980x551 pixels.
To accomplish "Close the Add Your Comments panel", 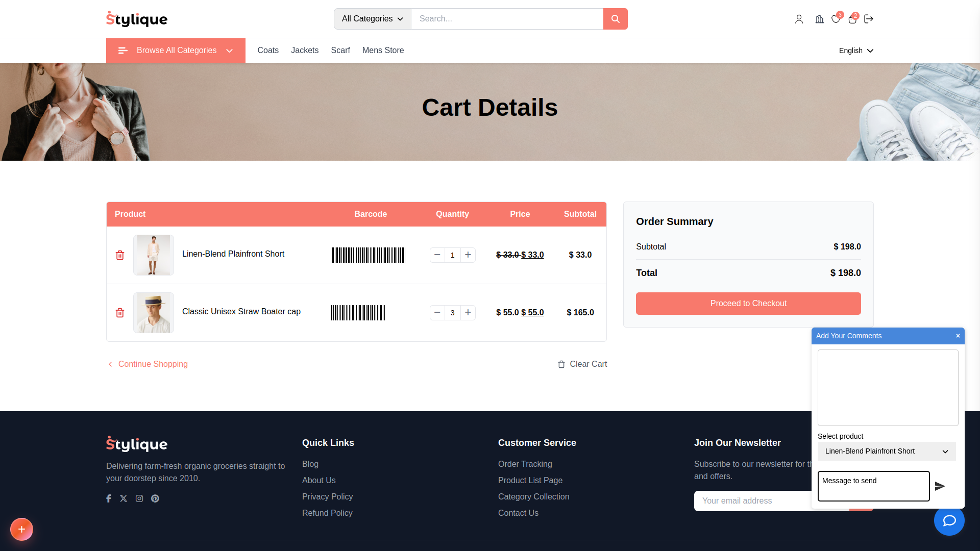I will [958, 336].
